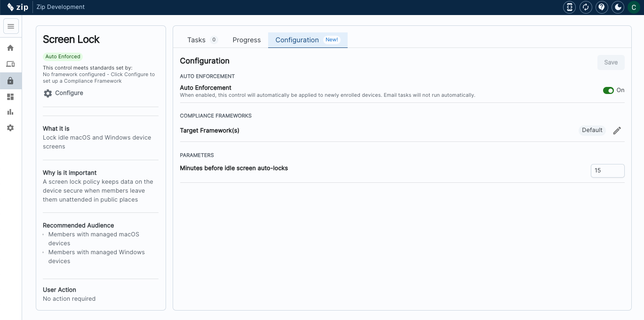Viewport: 644px width, 320px height.
Task: Edit Target Framework(s) with pencil icon
Action: point(617,131)
